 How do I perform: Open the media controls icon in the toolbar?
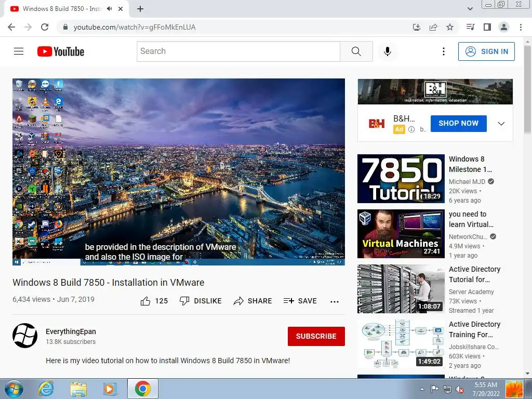[x=470, y=27]
